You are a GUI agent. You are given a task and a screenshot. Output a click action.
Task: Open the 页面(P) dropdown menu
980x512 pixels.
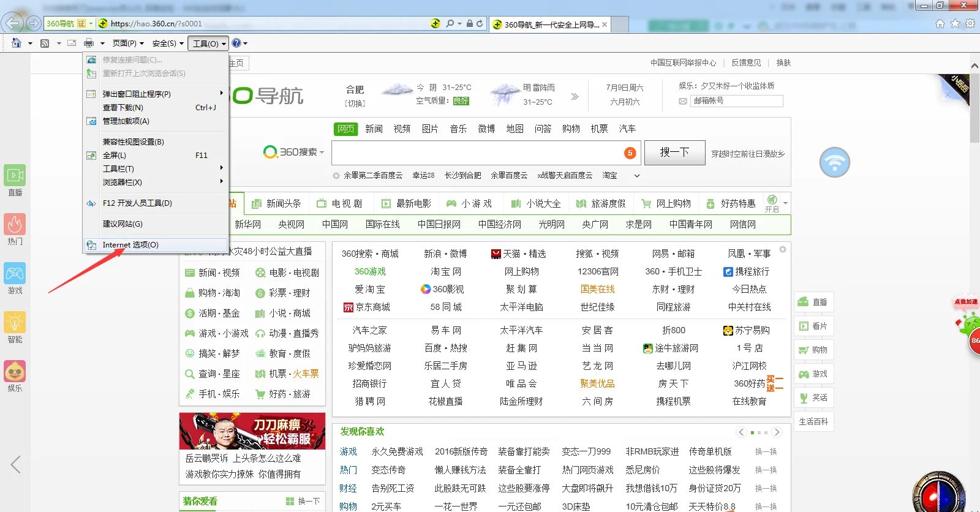128,43
